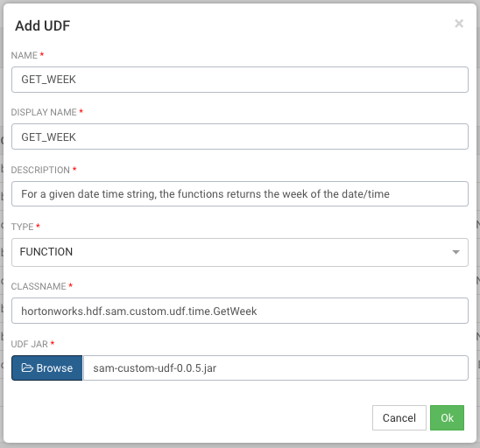
Task: Close the Add UDF dialog with X
Action: coord(459,24)
